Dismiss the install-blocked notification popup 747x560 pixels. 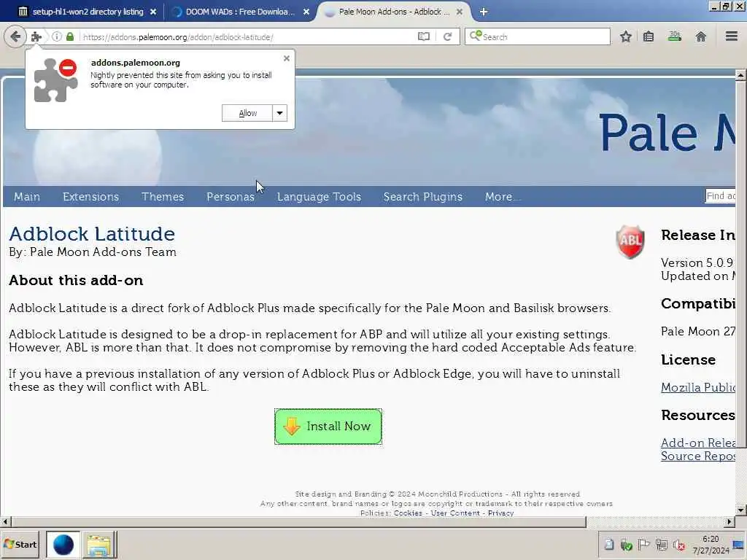click(x=286, y=58)
